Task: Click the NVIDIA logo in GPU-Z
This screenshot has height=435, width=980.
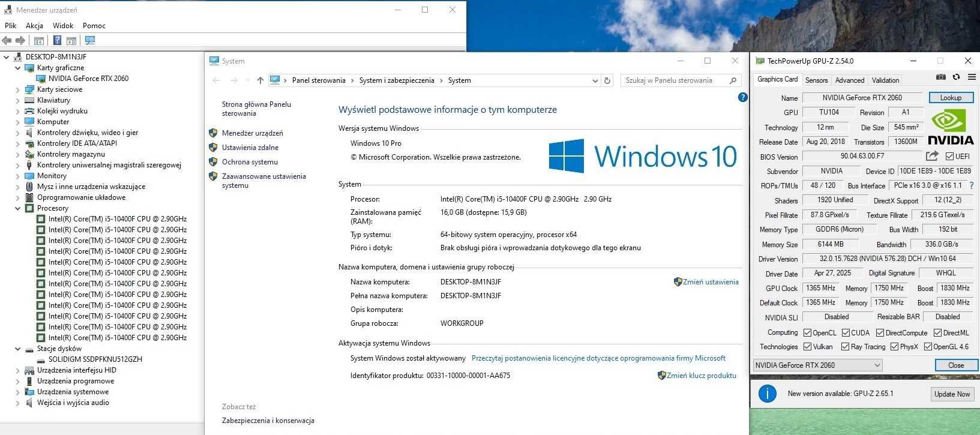Action: coord(951,128)
